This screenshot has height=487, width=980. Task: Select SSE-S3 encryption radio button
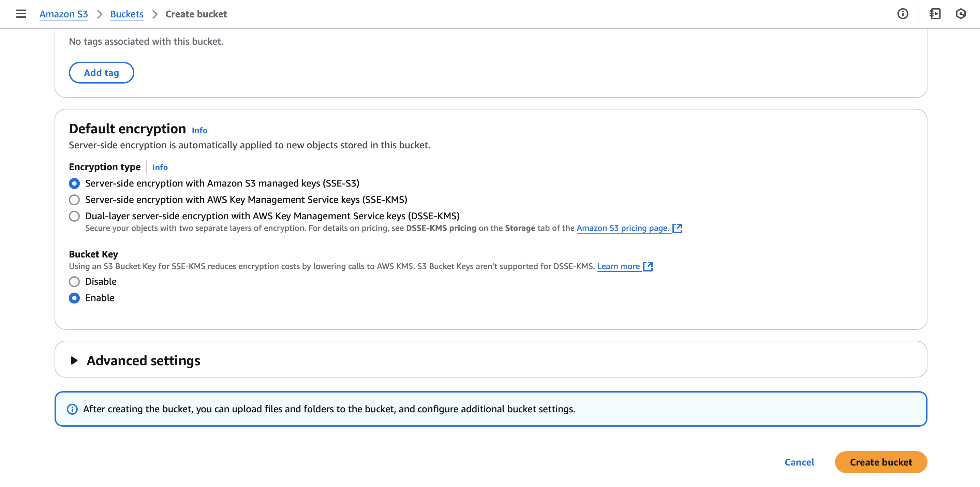(x=74, y=183)
